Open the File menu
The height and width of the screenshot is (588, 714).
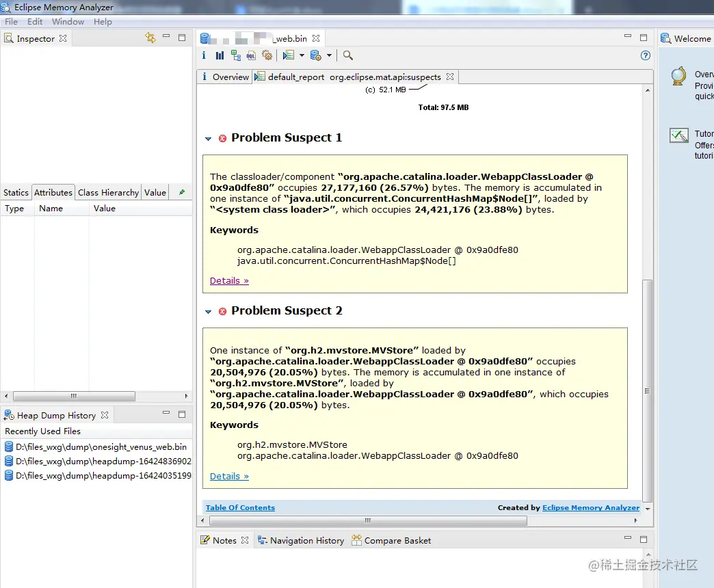point(12,21)
